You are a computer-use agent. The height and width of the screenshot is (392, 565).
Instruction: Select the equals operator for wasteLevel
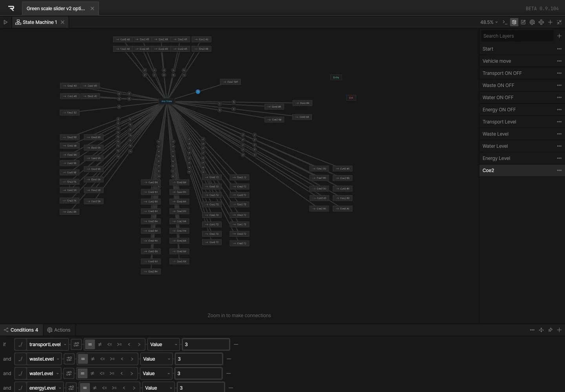point(83,359)
